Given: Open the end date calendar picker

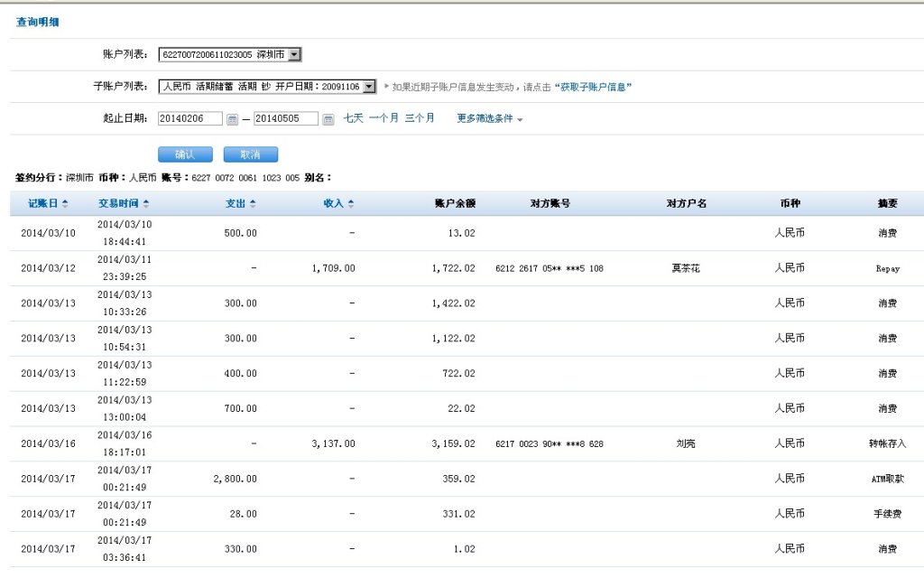Looking at the screenshot, I should pyautogui.click(x=328, y=119).
